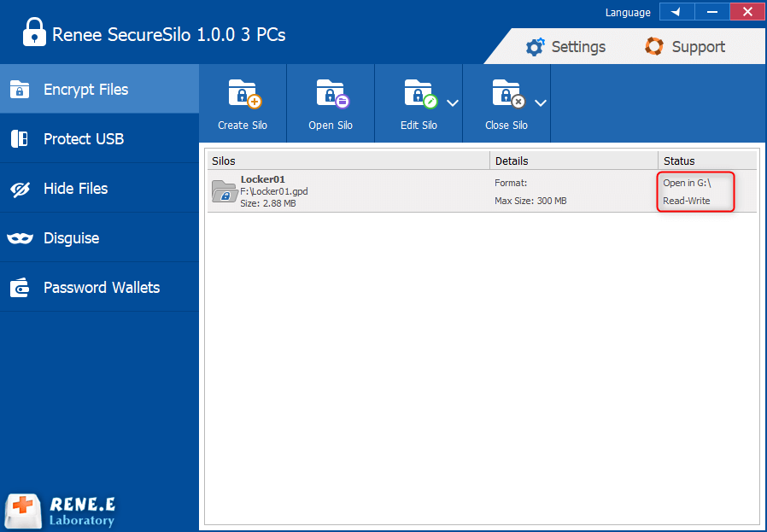Click the F:\Locker01.gpd path text
This screenshot has width=767, height=532.
274,191
